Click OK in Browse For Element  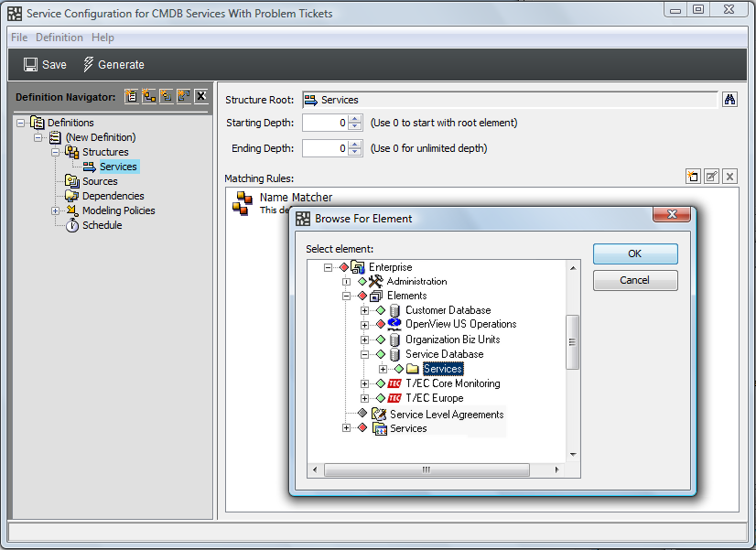(635, 253)
